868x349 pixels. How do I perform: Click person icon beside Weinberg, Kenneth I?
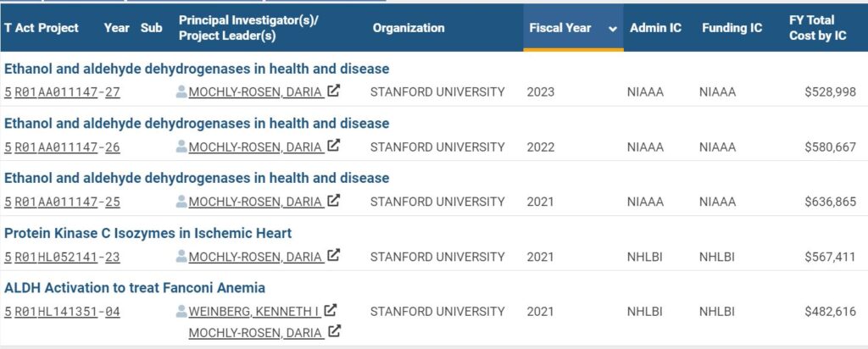coord(181,311)
